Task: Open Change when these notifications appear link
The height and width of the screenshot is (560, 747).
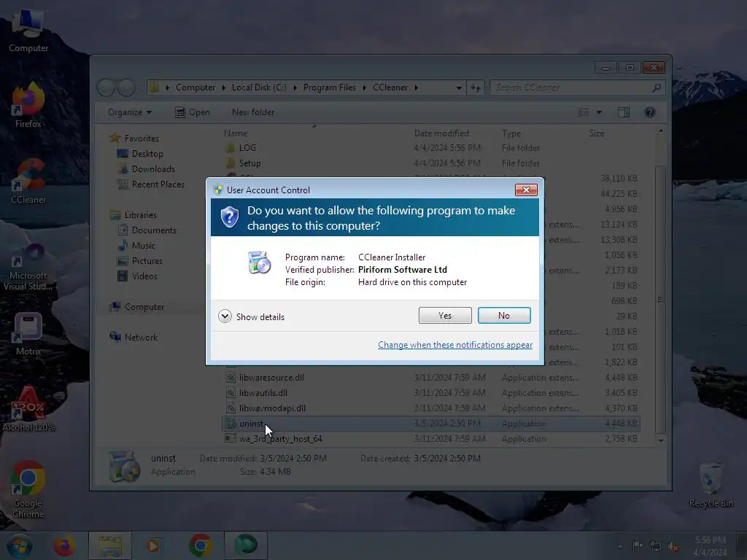Action: click(x=455, y=345)
